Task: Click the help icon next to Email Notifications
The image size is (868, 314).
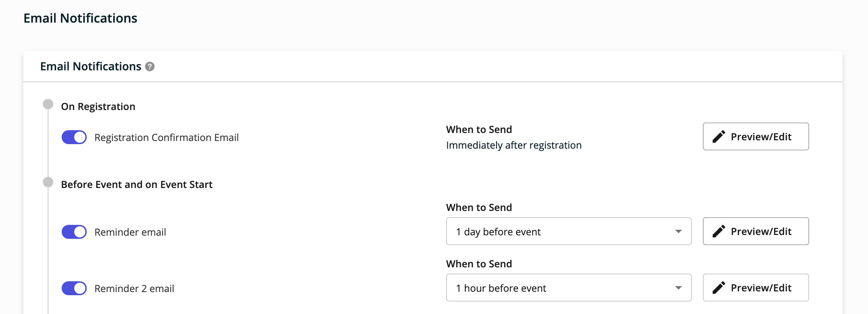Action: point(149,66)
